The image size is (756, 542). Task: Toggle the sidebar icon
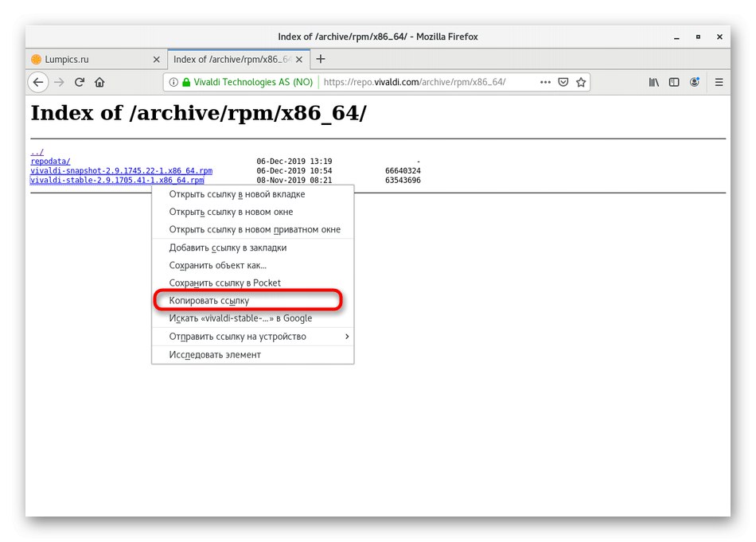pyautogui.click(x=674, y=83)
